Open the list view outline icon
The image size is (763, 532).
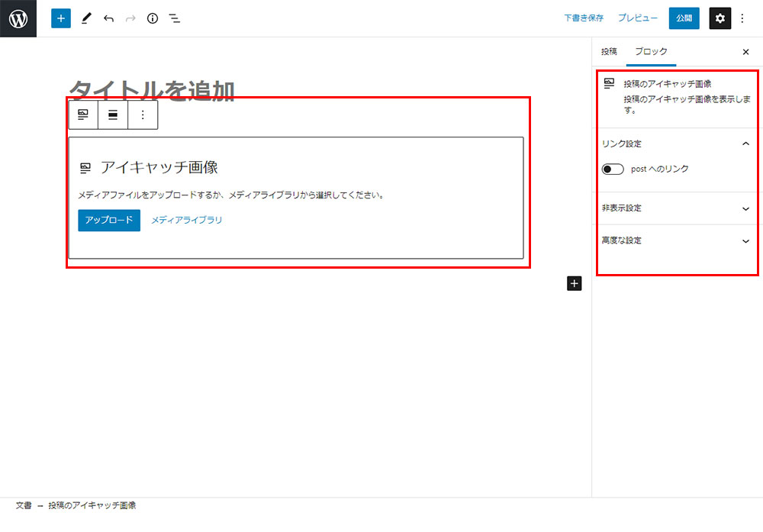click(x=174, y=18)
